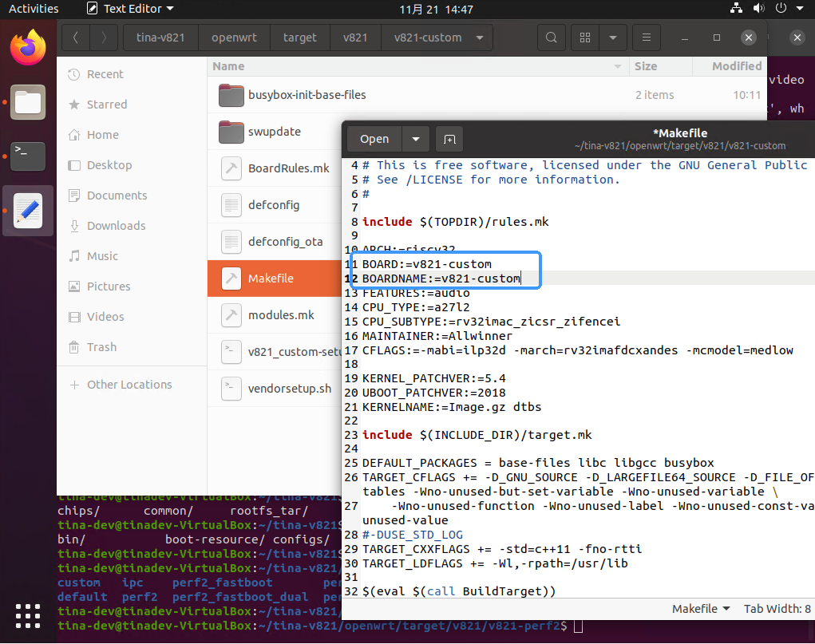Show applications grid in dock
This screenshot has height=644, width=815.
(x=28, y=615)
